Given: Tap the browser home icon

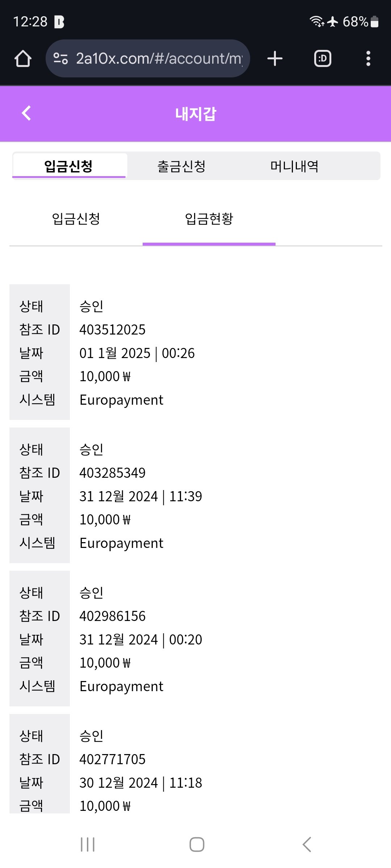Looking at the screenshot, I should click(x=23, y=59).
